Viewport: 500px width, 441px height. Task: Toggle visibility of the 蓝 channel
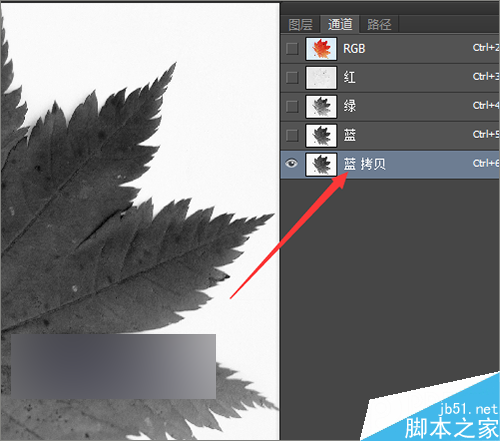pos(292,136)
